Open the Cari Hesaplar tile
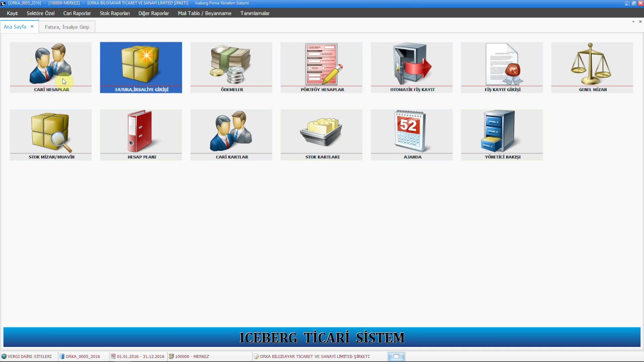This screenshot has height=362, width=644. coord(51,67)
